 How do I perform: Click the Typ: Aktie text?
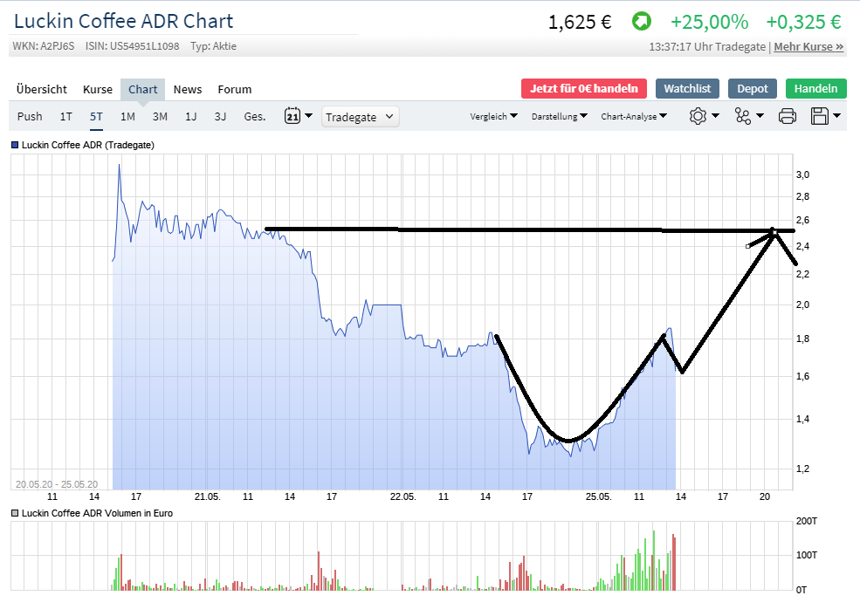[213, 46]
